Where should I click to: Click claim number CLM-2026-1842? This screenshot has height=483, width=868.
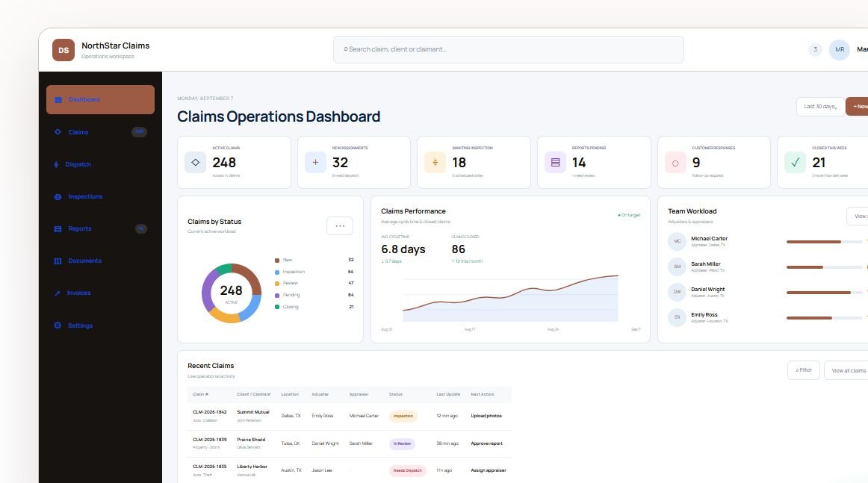[210, 412]
